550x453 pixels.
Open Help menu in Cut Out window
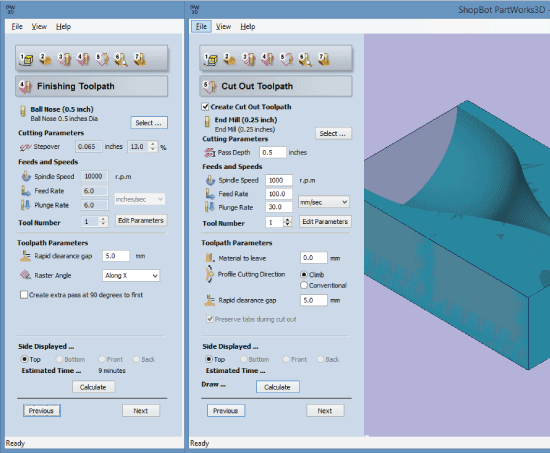248,26
